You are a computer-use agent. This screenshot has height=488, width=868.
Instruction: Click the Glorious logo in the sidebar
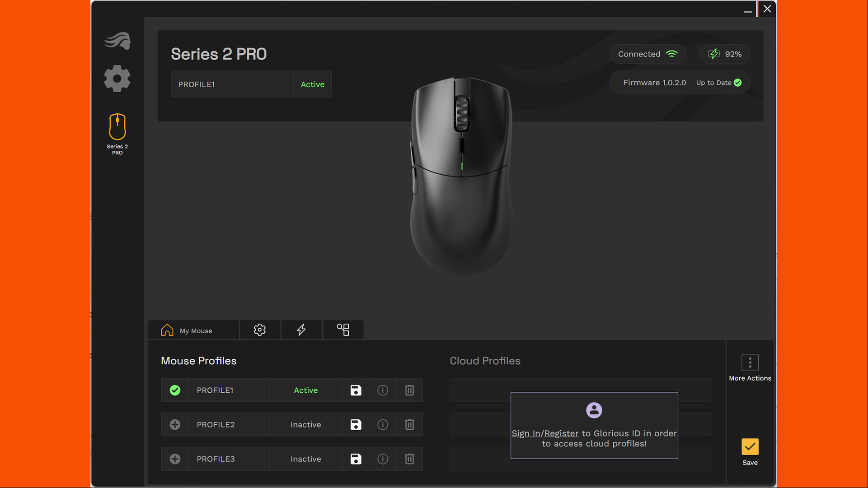[x=117, y=41]
